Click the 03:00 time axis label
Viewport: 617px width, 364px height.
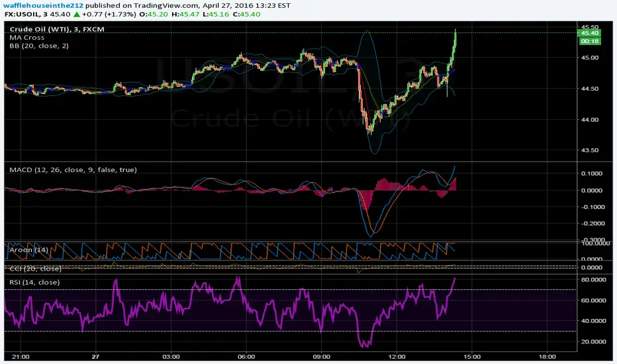[171, 357]
